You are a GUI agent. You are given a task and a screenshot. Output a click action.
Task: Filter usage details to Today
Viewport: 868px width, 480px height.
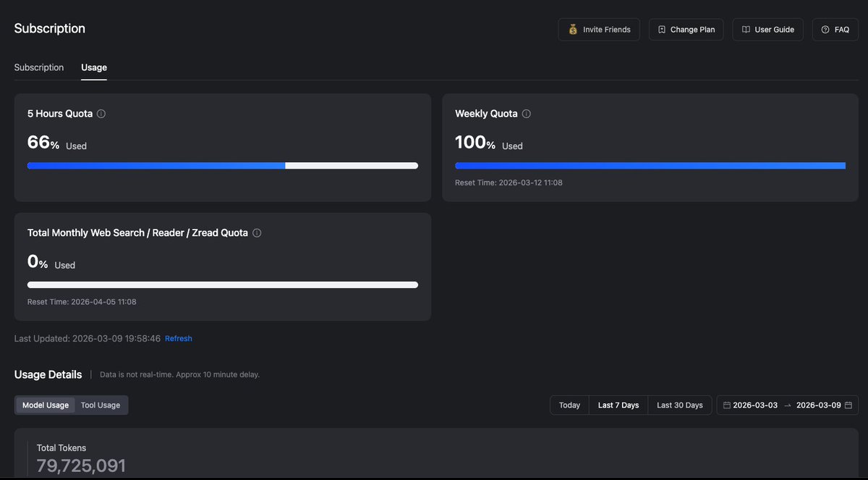tap(569, 405)
